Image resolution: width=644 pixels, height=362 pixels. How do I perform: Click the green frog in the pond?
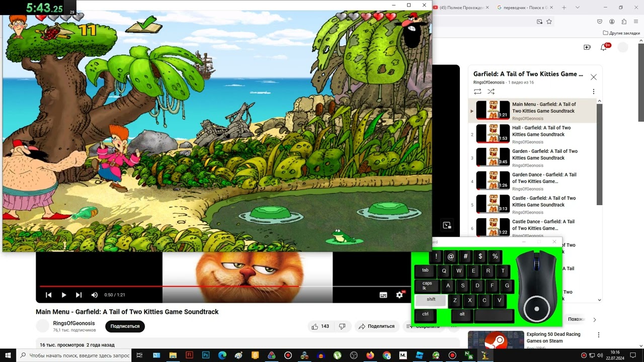[344, 237]
